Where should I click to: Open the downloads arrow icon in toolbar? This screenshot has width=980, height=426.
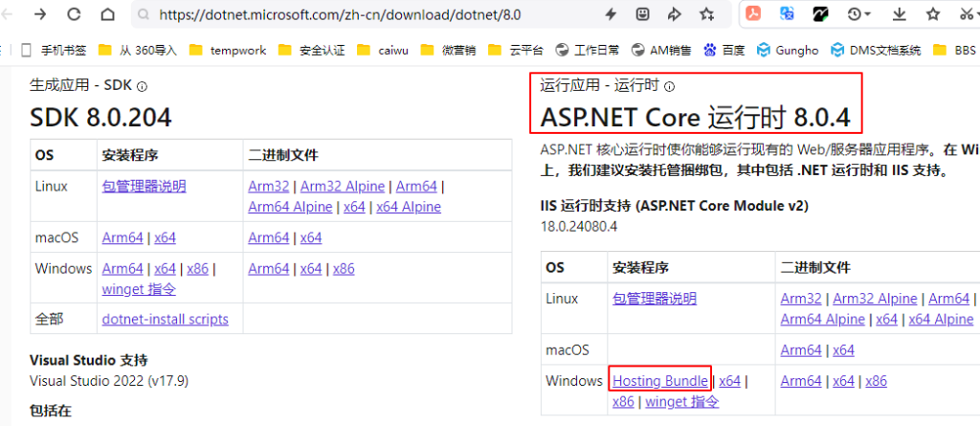coord(899,14)
